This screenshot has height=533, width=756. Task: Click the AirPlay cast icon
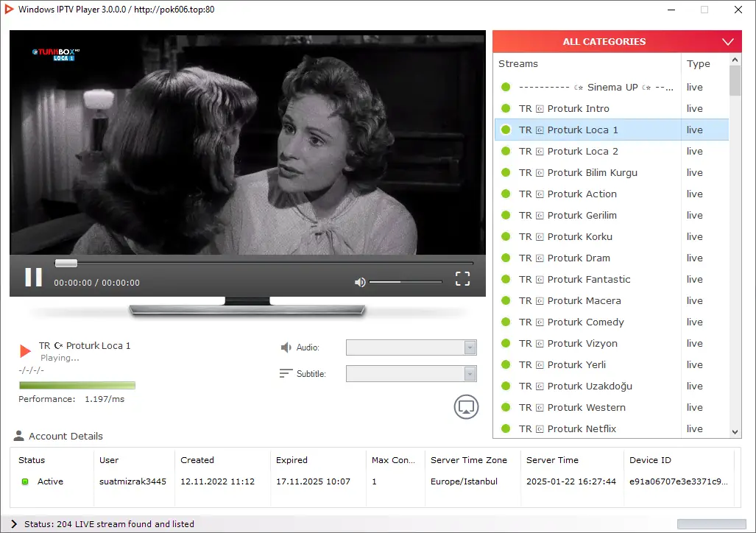466,406
